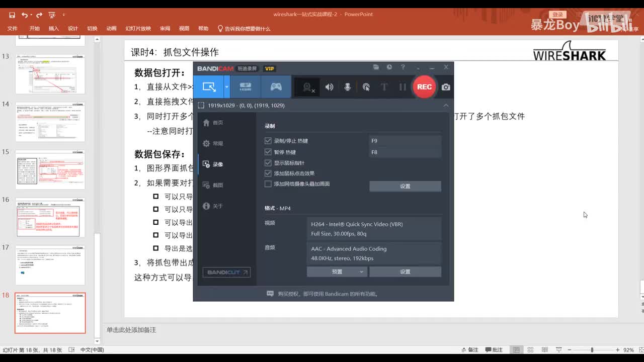Open the scheduled recording clock icon

[389, 67]
